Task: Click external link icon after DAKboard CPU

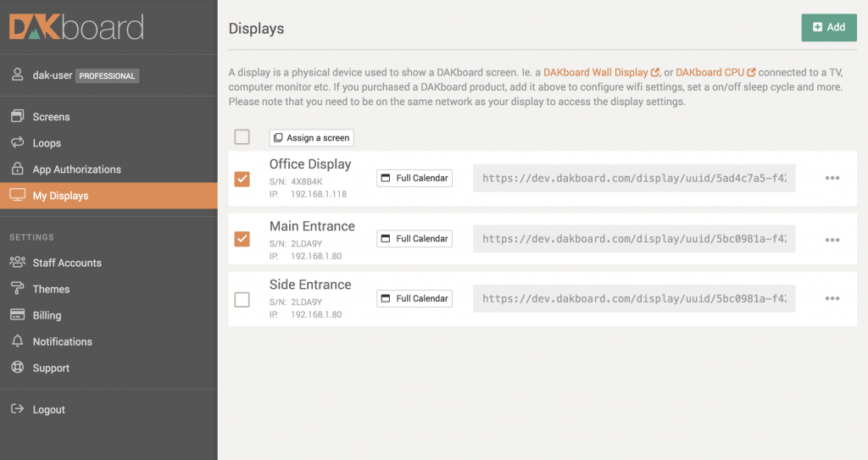Action: coord(751,73)
